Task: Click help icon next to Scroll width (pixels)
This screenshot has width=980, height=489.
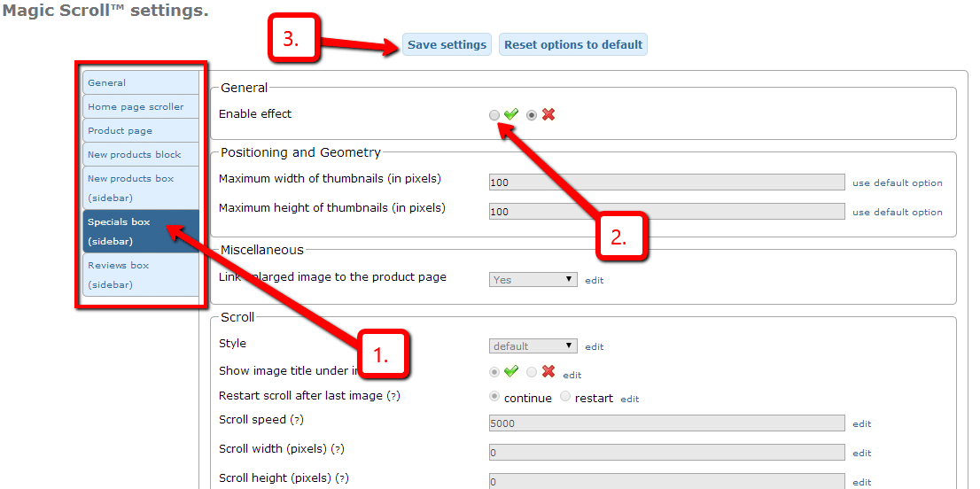Action: click(338, 449)
